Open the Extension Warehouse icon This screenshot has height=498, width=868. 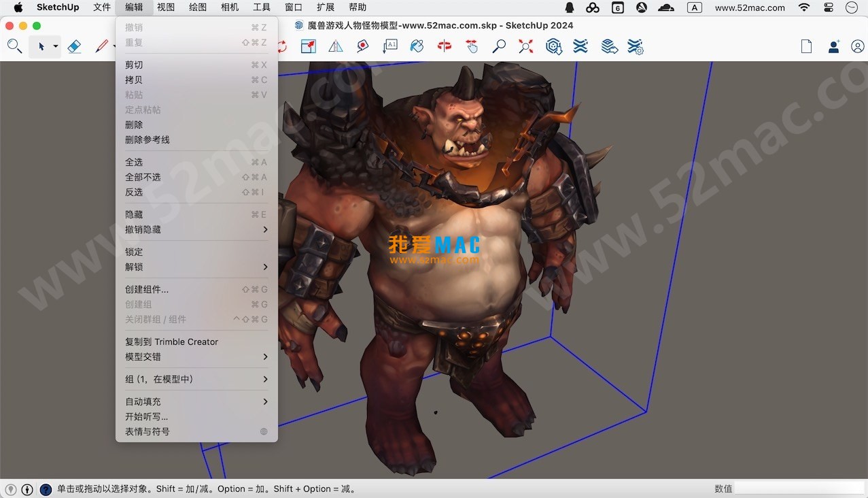pyautogui.click(x=580, y=46)
